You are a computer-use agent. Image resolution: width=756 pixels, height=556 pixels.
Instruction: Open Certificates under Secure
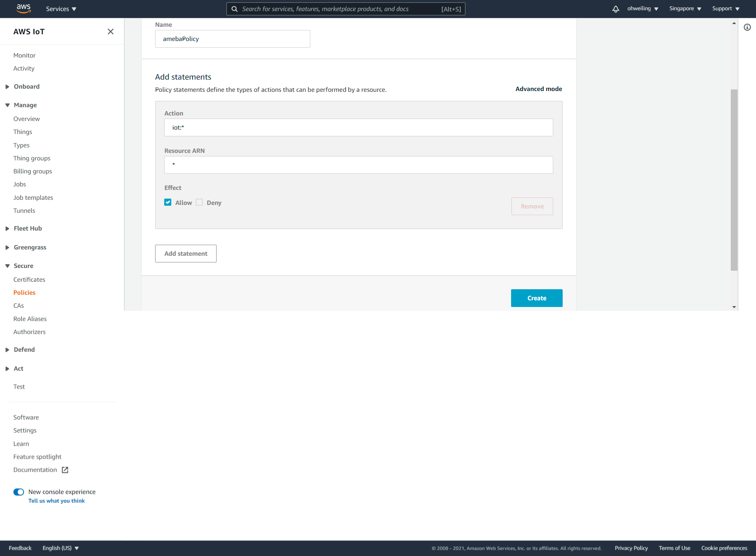[x=29, y=280]
